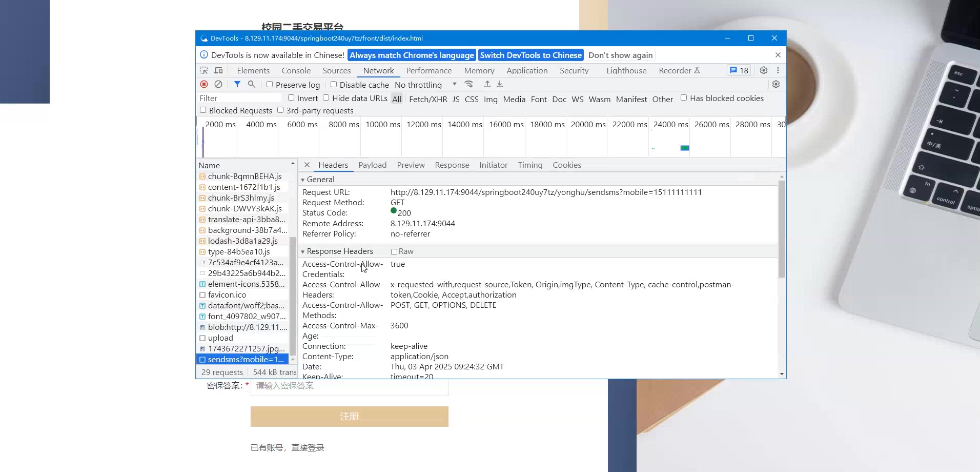Click the record network log icon
Screen dimensions: 980x472
[x=204, y=84]
